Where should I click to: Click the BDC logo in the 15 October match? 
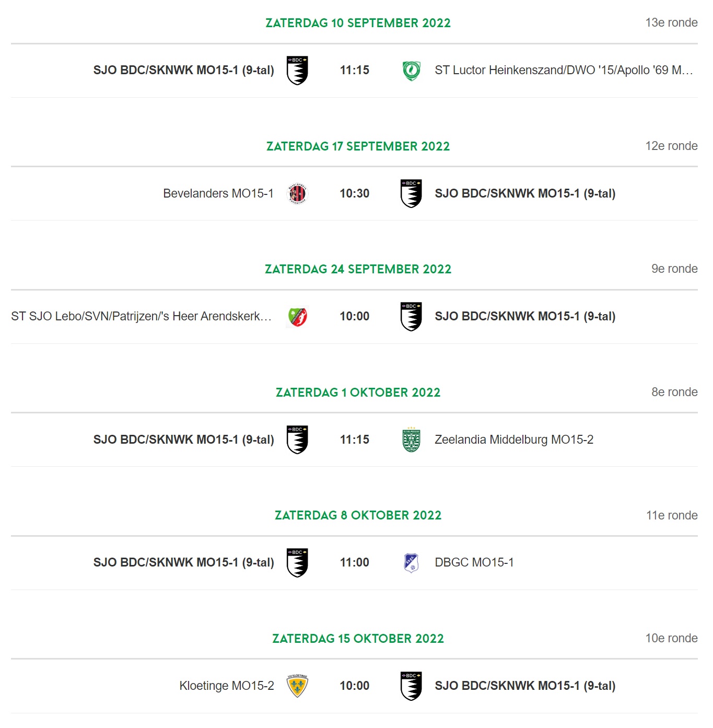click(412, 686)
